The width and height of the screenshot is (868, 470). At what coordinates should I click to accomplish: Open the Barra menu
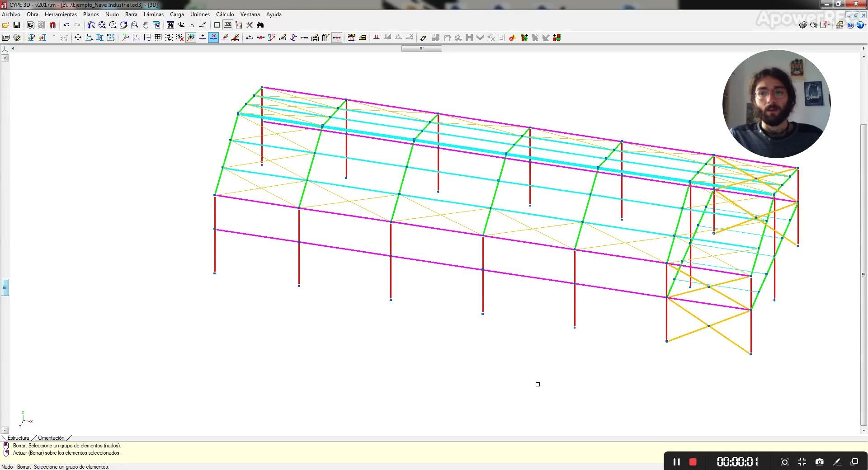pos(131,14)
